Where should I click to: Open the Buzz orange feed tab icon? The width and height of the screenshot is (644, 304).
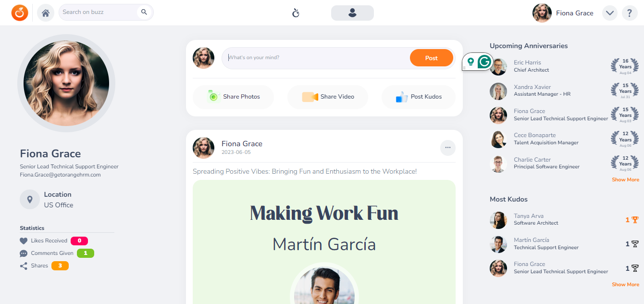(296, 13)
